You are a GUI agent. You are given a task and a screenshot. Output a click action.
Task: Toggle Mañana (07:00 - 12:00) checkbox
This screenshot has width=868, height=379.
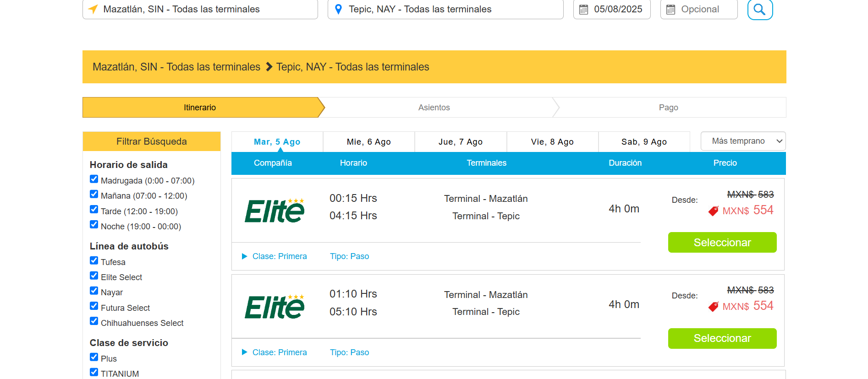point(94,194)
